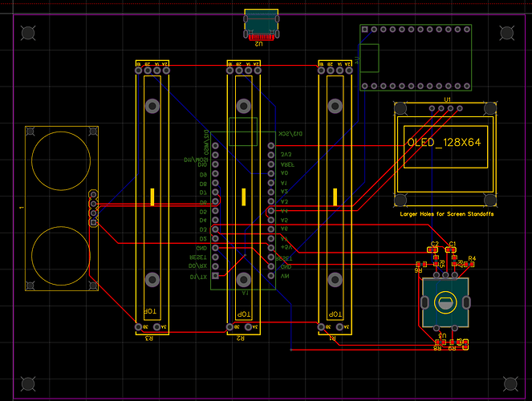Click the VIN pin label text
Viewport: 532px width, 401px height.
(x=285, y=276)
